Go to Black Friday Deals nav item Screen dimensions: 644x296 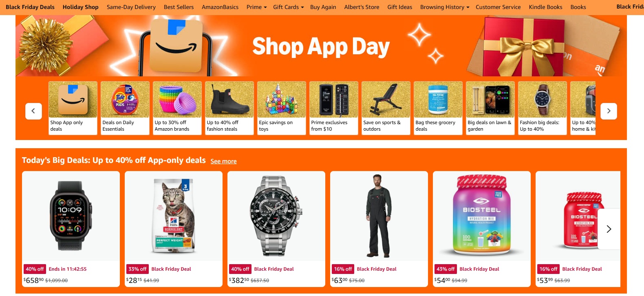[x=30, y=7]
